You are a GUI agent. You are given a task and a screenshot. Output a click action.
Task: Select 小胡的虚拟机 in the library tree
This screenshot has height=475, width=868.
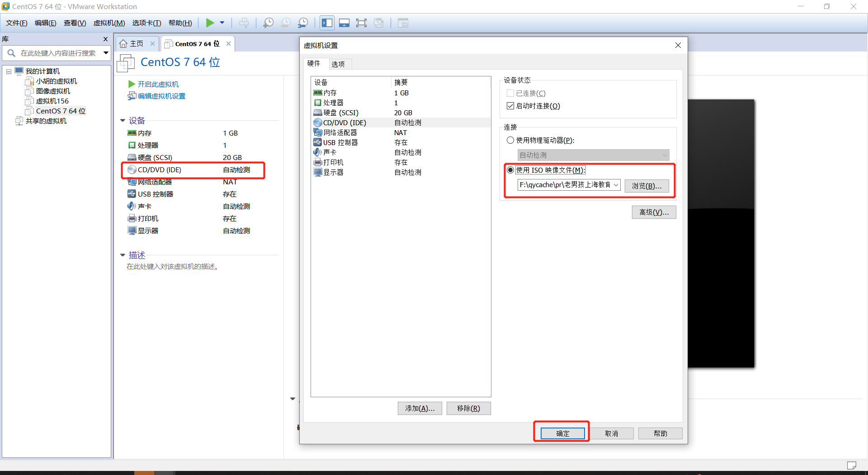click(57, 81)
